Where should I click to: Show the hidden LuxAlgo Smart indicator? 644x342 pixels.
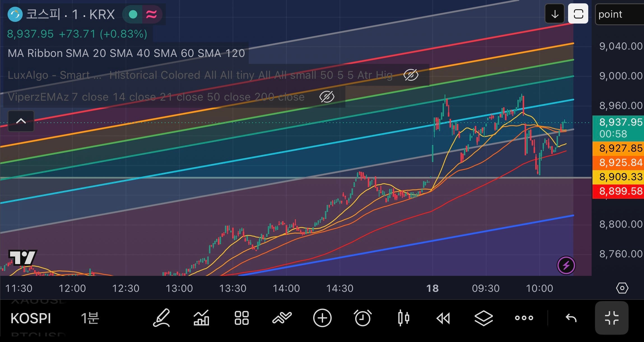pos(411,75)
